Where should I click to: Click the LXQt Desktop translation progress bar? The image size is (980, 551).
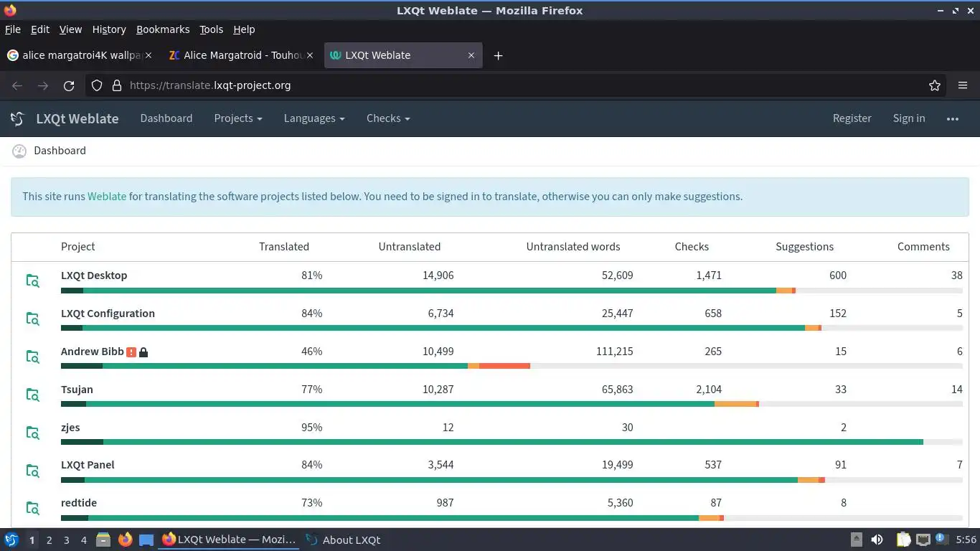512,291
